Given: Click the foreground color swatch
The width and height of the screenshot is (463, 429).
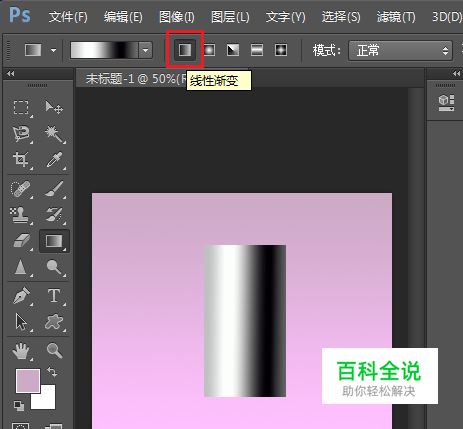Looking at the screenshot, I should click(x=28, y=381).
